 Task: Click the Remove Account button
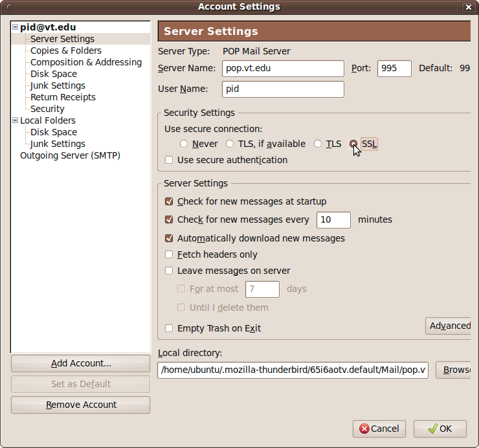coord(81,405)
